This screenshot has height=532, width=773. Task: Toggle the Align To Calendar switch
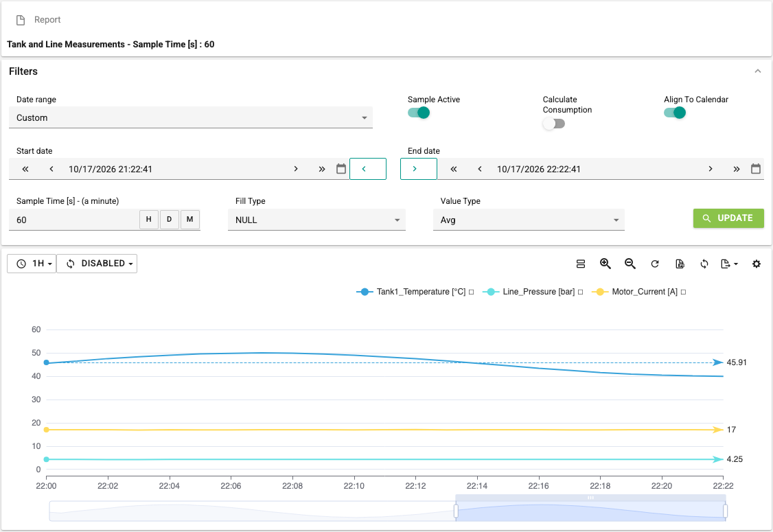point(675,113)
